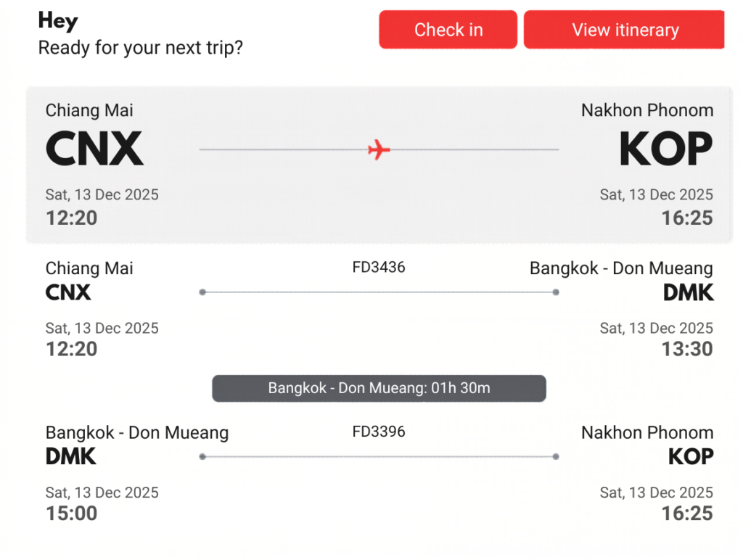Click the trip summary card's 12:20 departure time
Screen dimensions: 743x560
click(71, 218)
